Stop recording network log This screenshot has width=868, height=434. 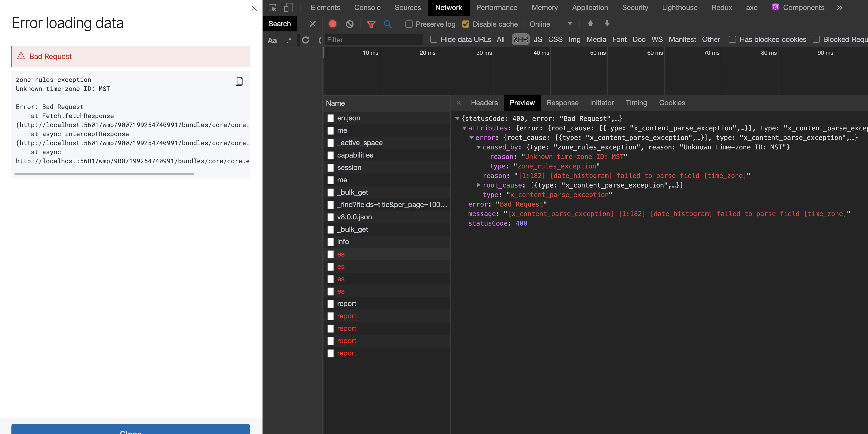[333, 24]
